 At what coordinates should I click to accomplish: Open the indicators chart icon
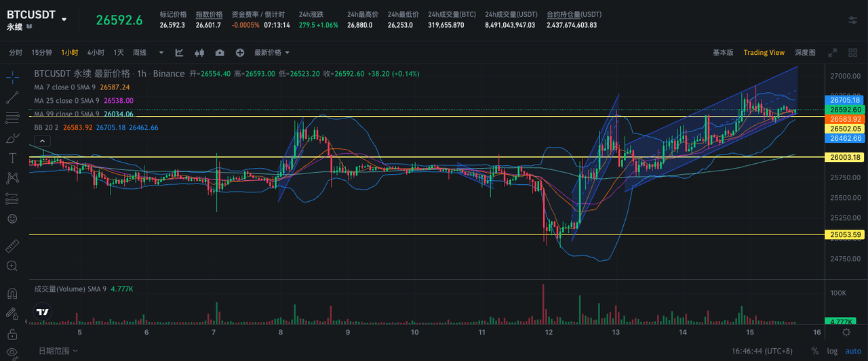tap(180, 53)
